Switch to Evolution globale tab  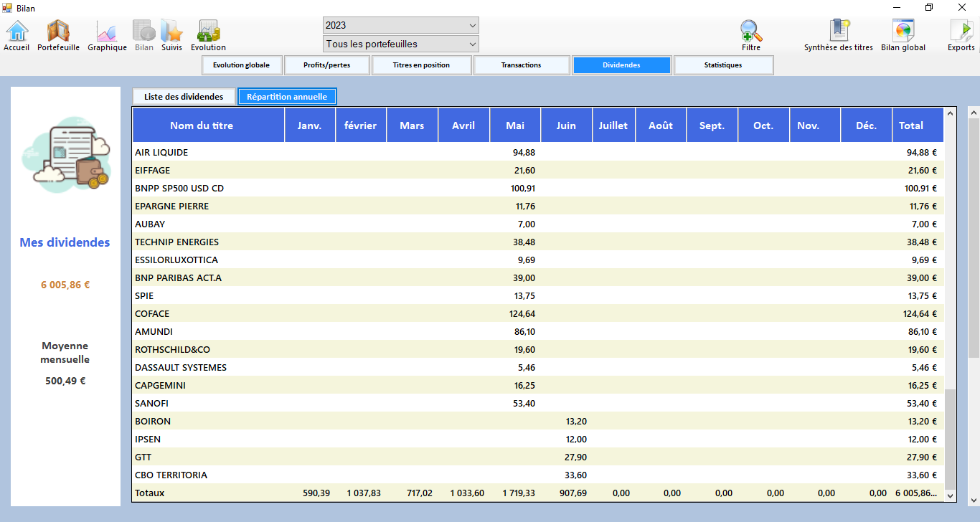pos(241,65)
